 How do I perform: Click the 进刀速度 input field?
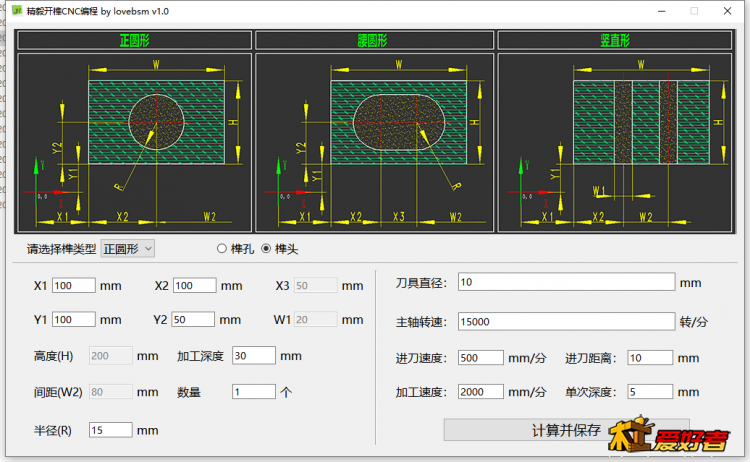point(481,358)
